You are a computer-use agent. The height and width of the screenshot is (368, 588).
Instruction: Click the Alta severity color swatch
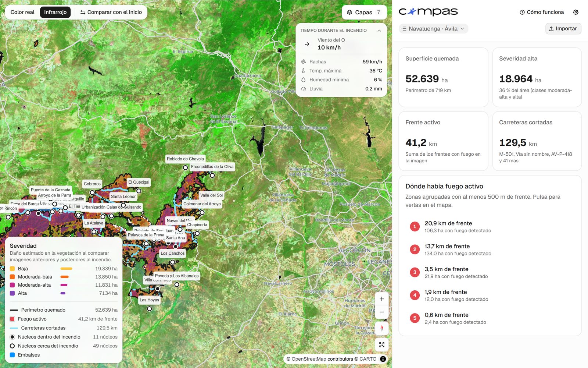[x=12, y=293]
